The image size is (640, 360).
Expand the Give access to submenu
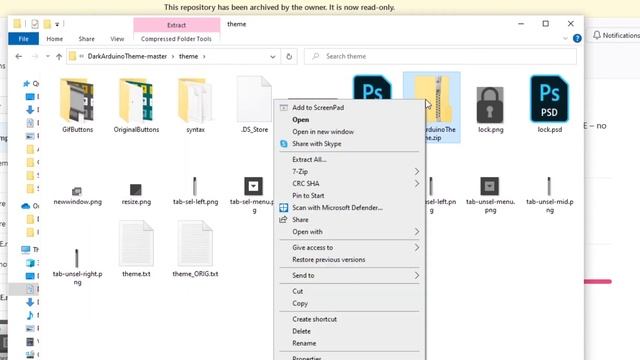(x=349, y=247)
